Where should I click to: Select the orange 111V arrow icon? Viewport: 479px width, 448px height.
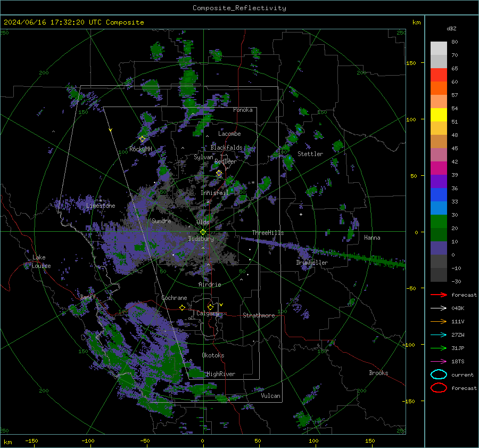(x=439, y=321)
